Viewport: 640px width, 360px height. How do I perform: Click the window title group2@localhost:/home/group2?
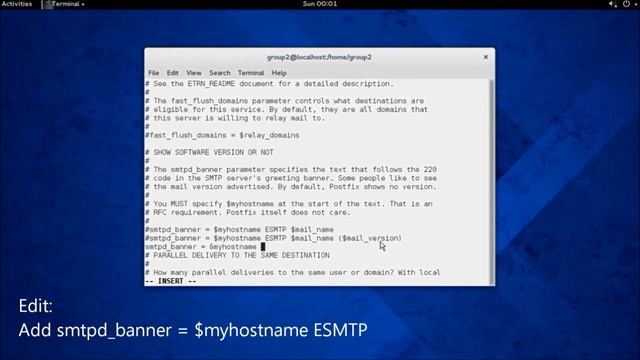click(319, 57)
